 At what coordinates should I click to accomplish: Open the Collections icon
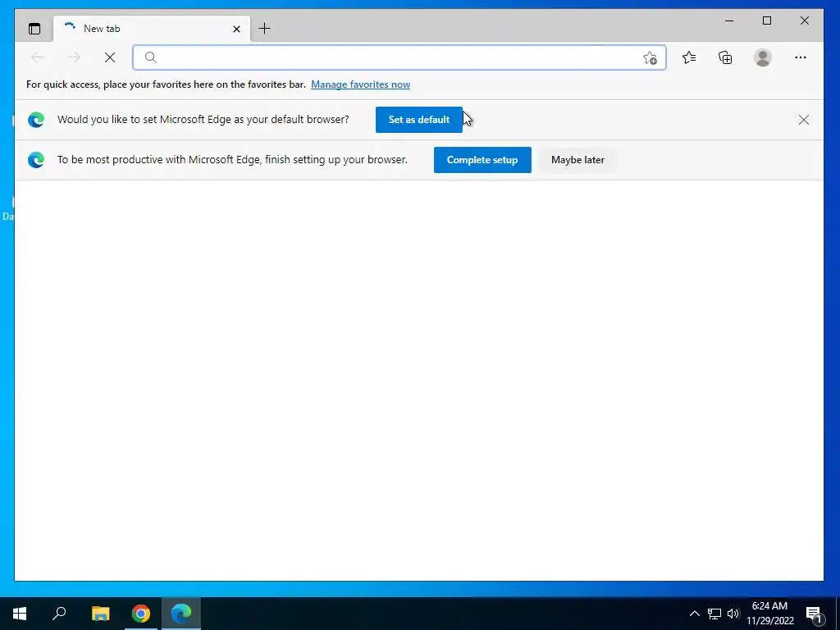(x=725, y=57)
